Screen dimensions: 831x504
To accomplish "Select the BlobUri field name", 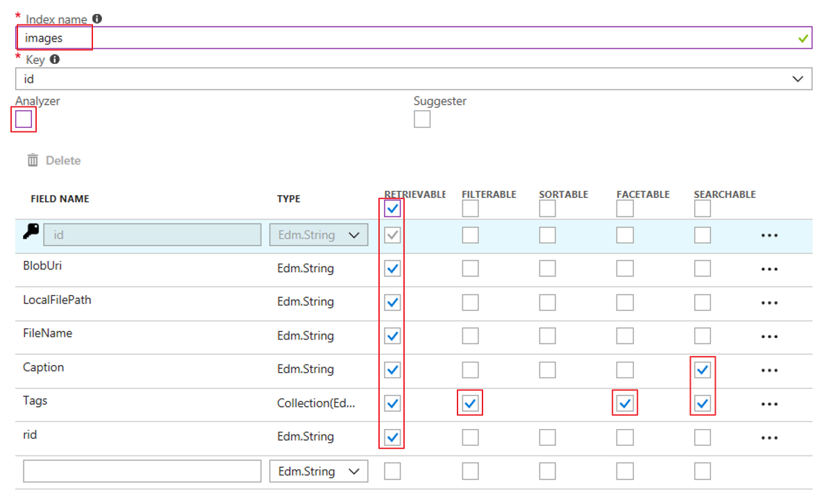I will pyautogui.click(x=42, y=265).
